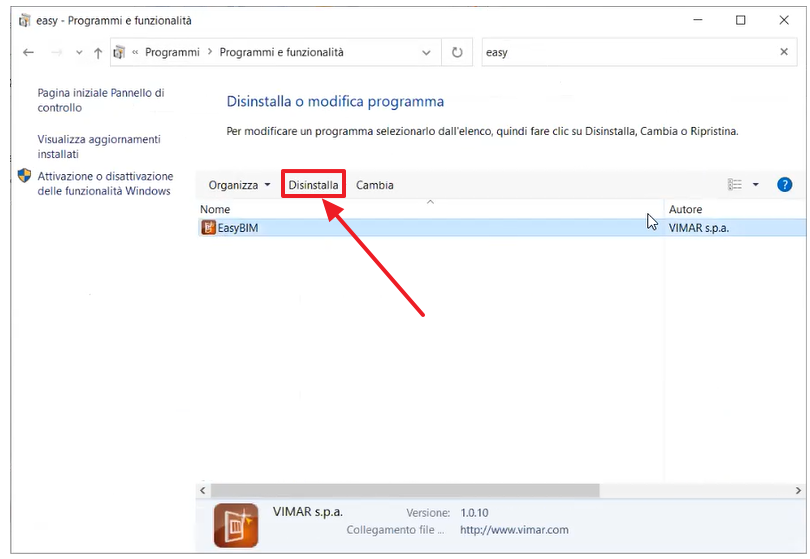Click the Windows features shield icon
This screenshot has height=559, width=810.
coord(24,176)
